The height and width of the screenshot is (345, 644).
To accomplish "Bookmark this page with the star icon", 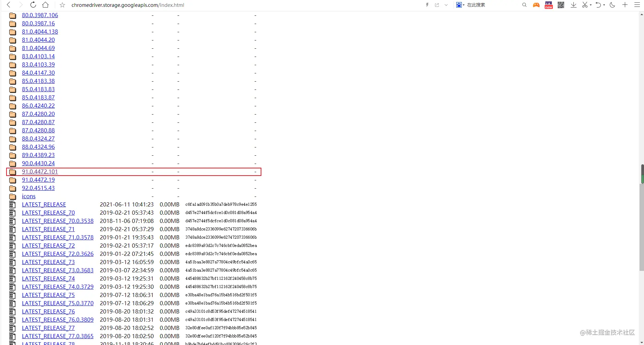I will tap(62, 5).
